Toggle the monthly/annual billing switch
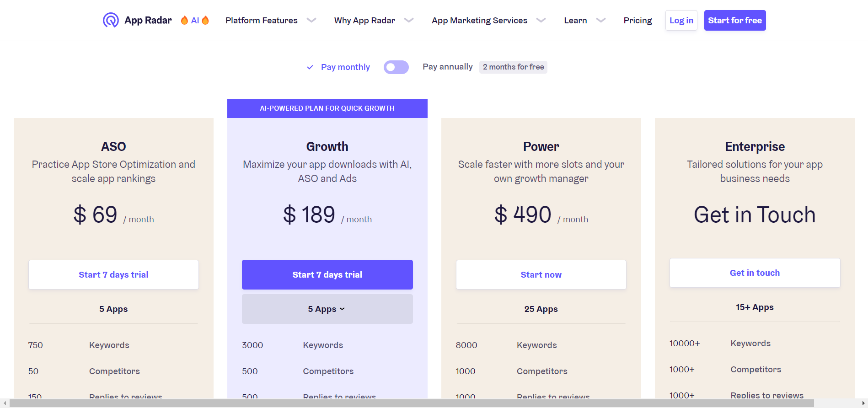Viewport: 868px width, 408px height. (x=396, y=67)
